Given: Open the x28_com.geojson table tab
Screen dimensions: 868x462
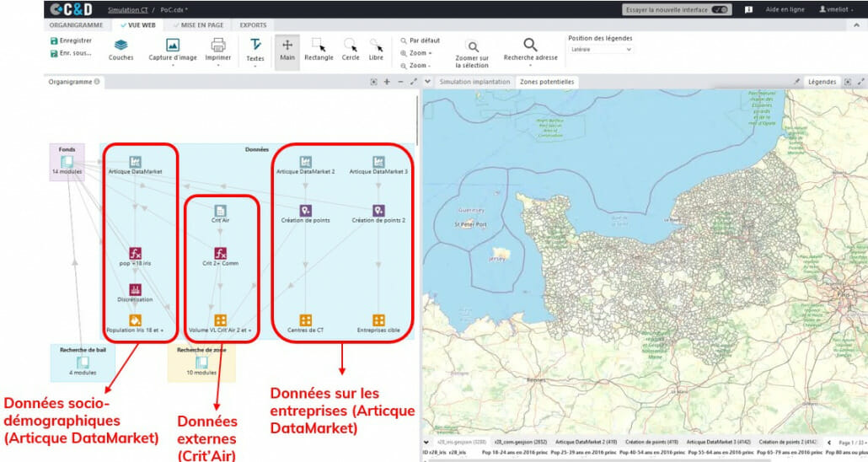Looking at the screenshot, I should (x=520, y=442).
